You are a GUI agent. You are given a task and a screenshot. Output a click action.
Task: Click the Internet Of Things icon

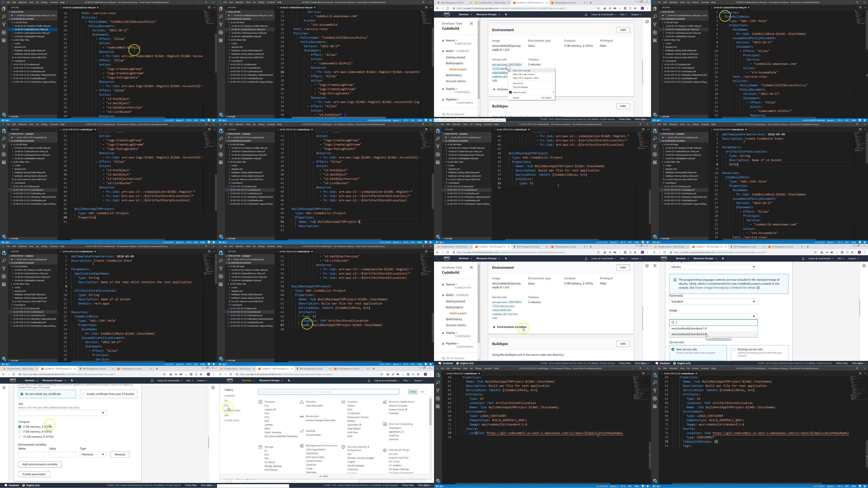[x=384, y=450]
